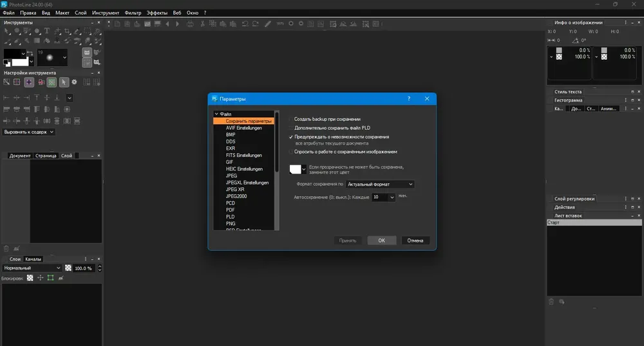The image size is (644, 346).
Task: Click the black foreground color swatch
Action: click(12, 54)
